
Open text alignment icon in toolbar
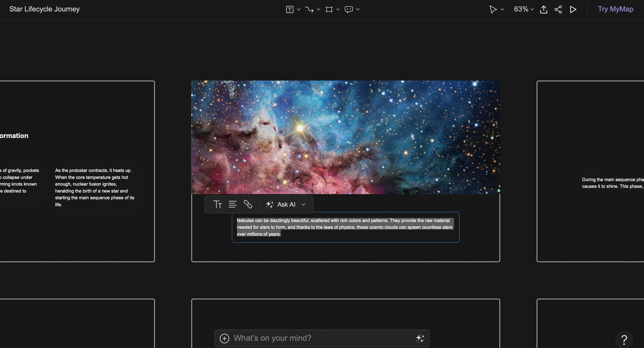[232, 204]
